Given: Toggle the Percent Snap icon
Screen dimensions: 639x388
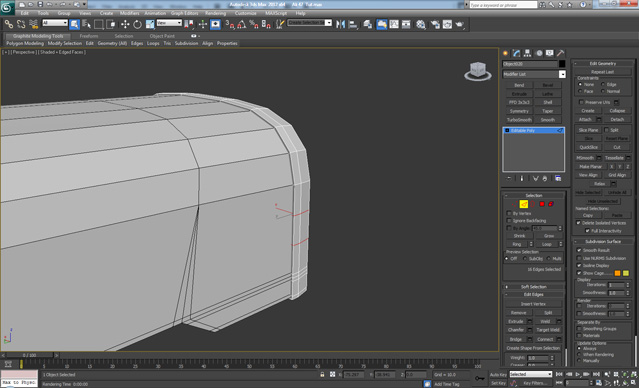Looking at the screenshot, I should click(254, 24).
